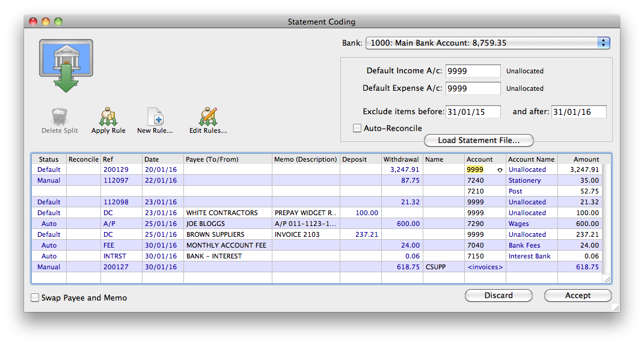Click the green zoom window button
The width and height of the screenshot is (644, 345).
[x=58, y=22]
